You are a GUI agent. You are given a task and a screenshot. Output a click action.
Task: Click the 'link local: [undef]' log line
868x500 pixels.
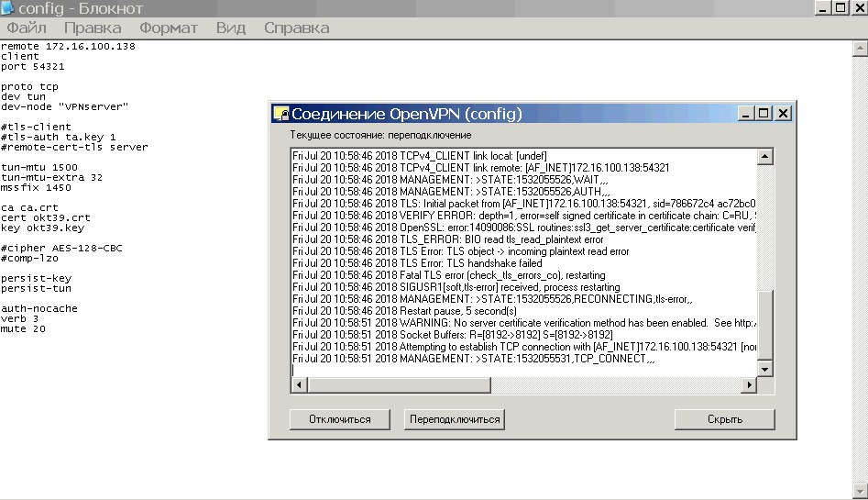pos(420,156)
